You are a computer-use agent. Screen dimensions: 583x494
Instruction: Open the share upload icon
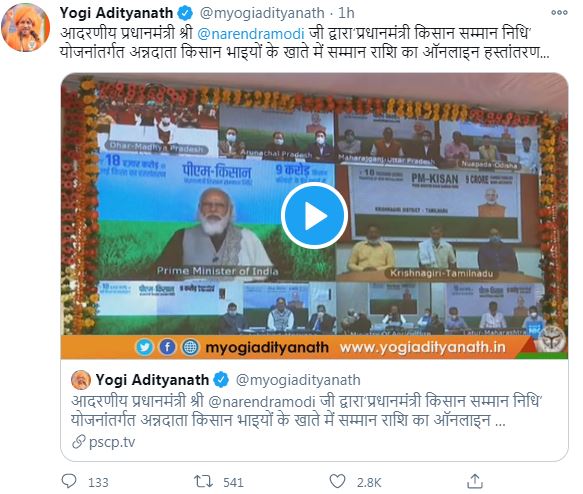pos(474,481)
